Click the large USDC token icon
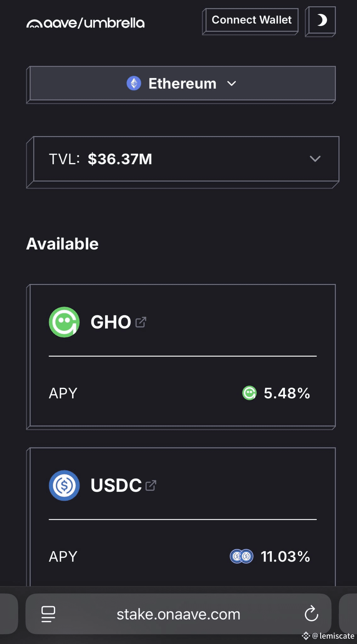This screenshot has width=357, height=644. tap(64, 485)
